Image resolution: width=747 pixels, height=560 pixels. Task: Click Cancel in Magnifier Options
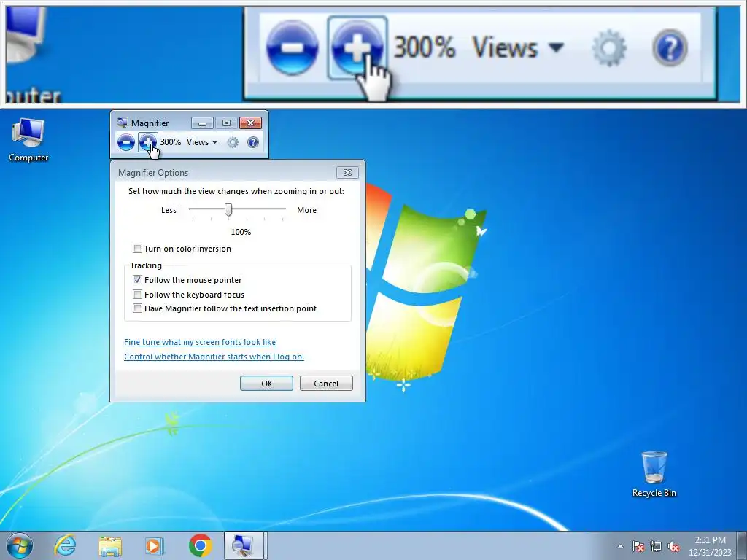tap(326, 384)
